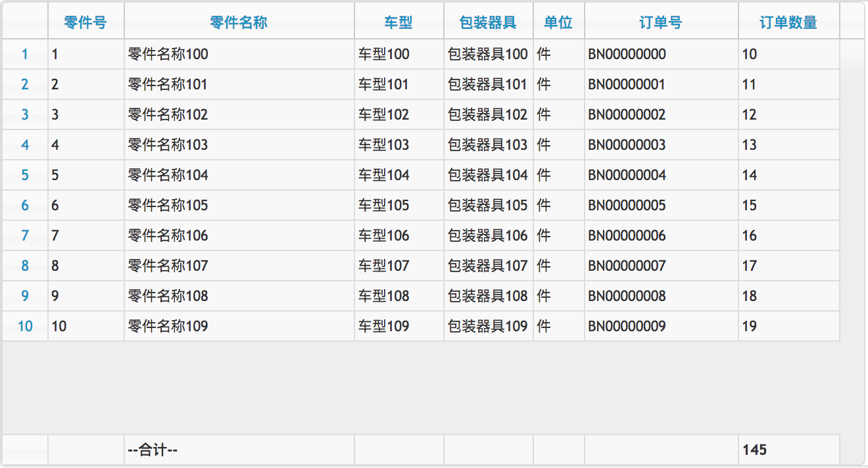Select the 车型100 cell

click(399, 55)
